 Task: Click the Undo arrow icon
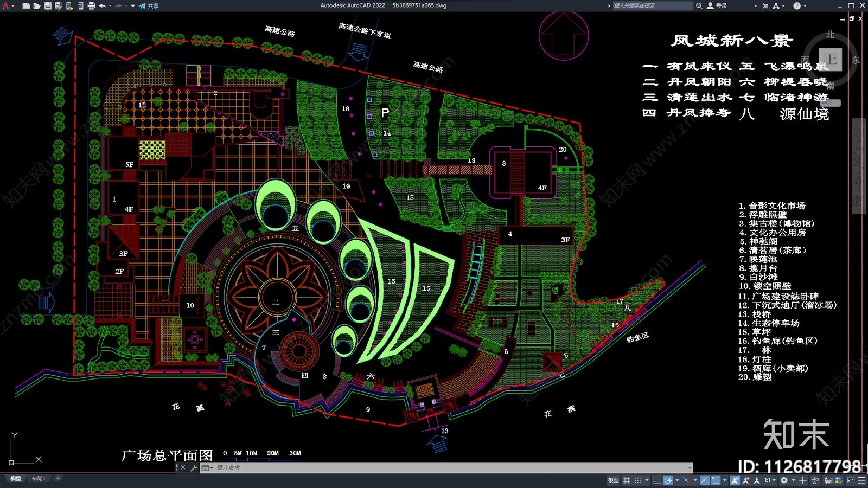point(102,6)
